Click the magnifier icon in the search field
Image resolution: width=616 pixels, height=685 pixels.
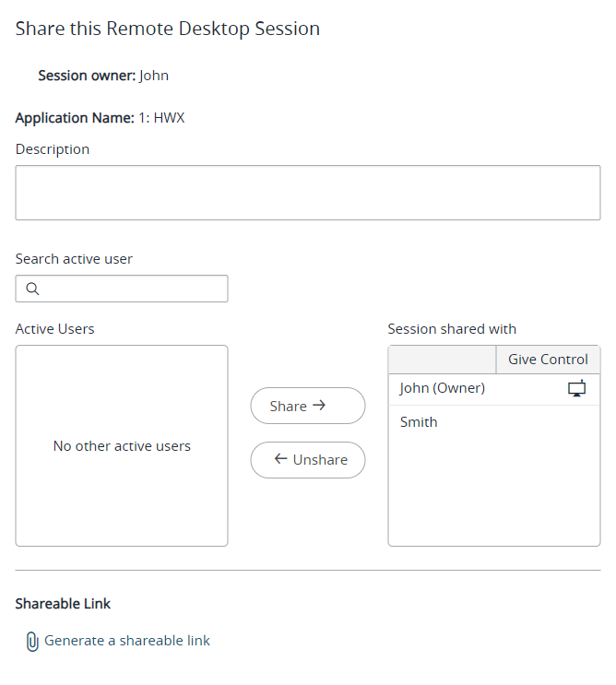coord(32,289)
